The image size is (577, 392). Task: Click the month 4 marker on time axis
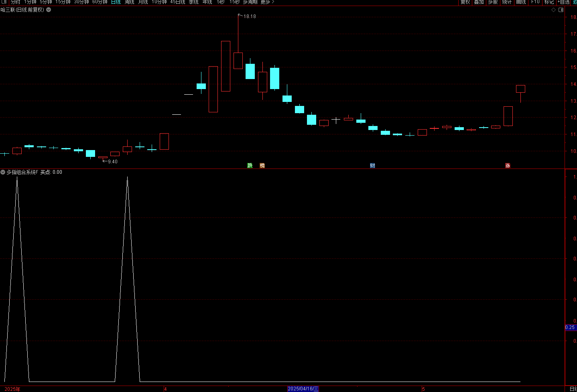pyautogui.click(x=165, y=389)
